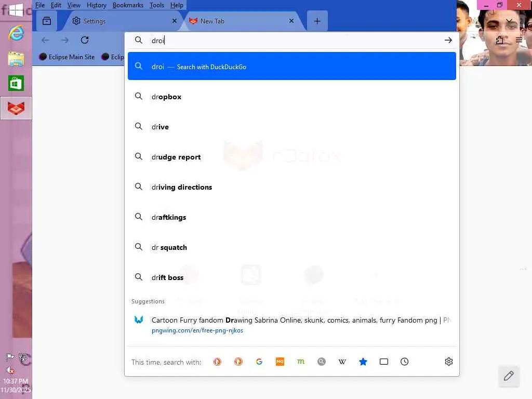532x399 pixels.
Task: Open the pngwing.com Cartoon Furry fandom suggestion
Action: (x=292, y=325)
